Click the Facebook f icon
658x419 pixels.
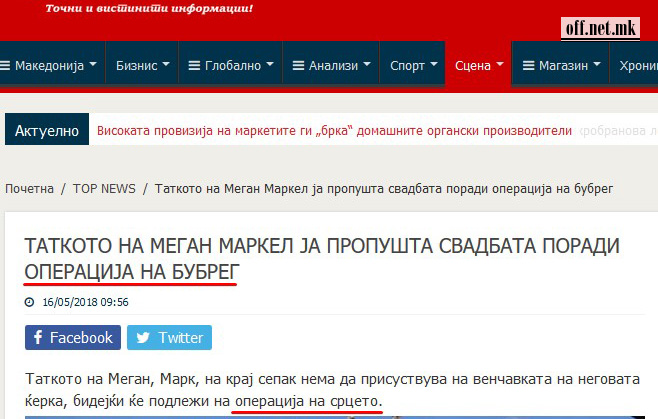(x=38, y=337)
